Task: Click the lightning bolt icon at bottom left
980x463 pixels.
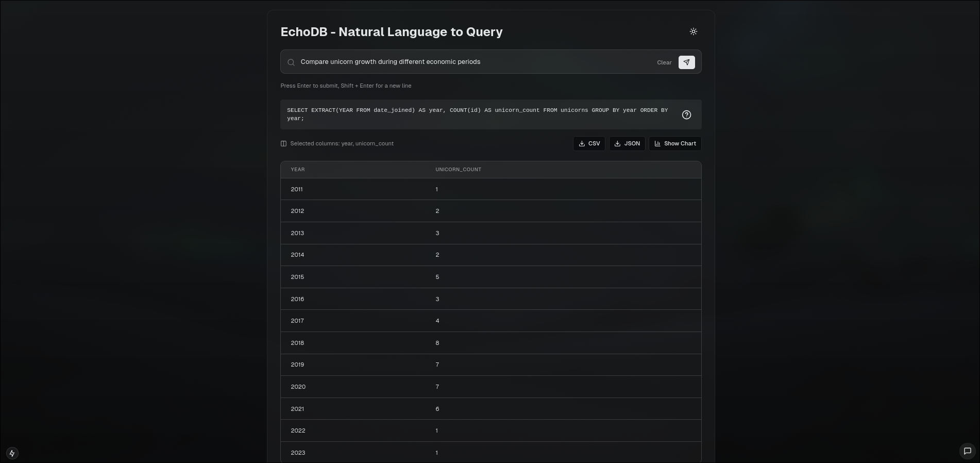Action: pyautogui.click(x=12, y=453)
